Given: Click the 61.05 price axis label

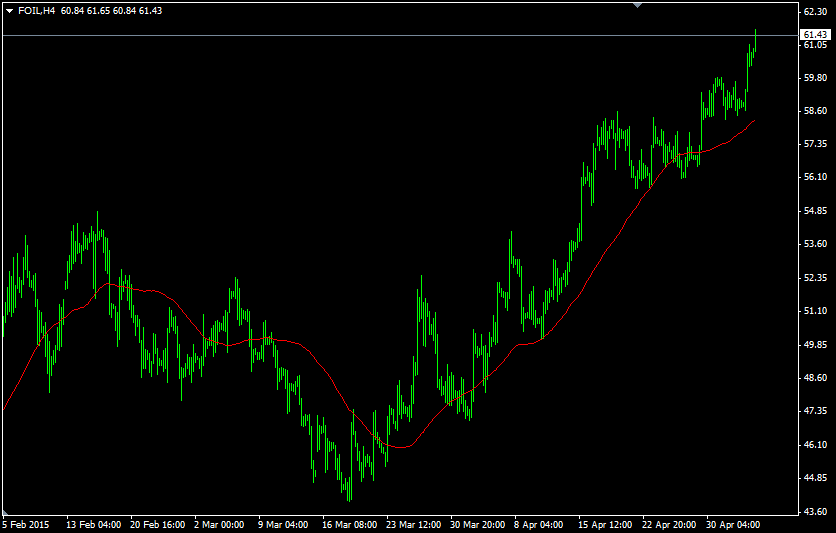Looking at the screenshot, I should 815,45.
